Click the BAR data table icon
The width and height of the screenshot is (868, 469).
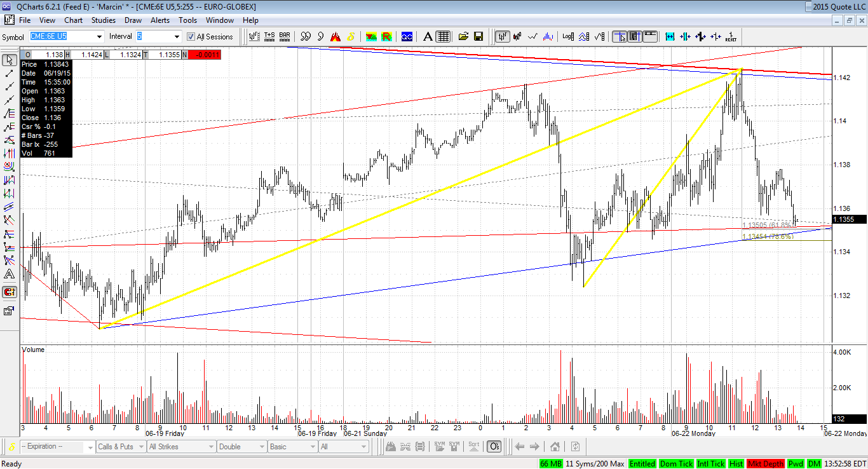coord(285,37)
